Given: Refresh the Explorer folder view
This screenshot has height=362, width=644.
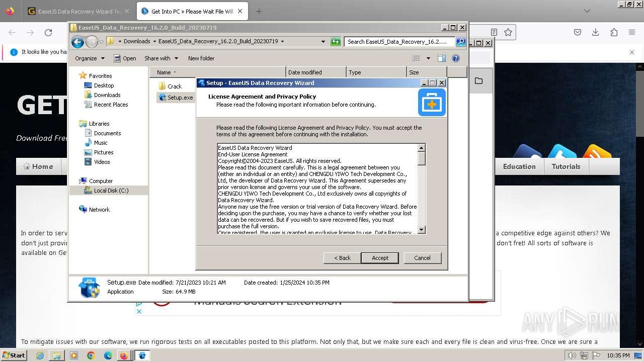Looking at the screenshot, I should [x=336, y=42].
